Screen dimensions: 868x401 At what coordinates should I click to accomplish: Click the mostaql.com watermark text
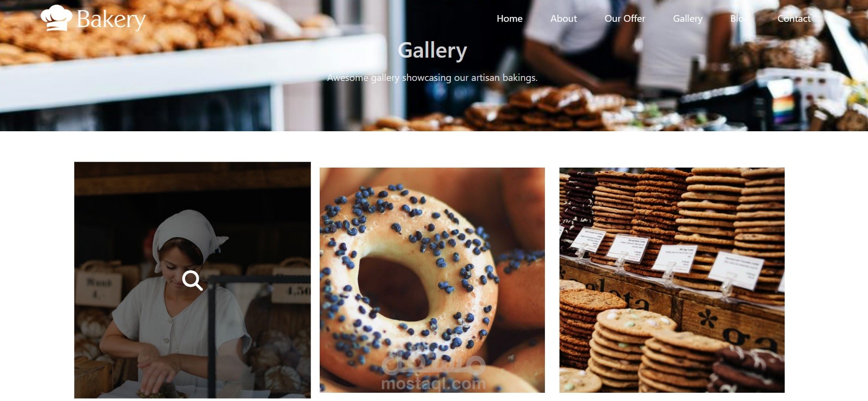[x=434, y=384]
